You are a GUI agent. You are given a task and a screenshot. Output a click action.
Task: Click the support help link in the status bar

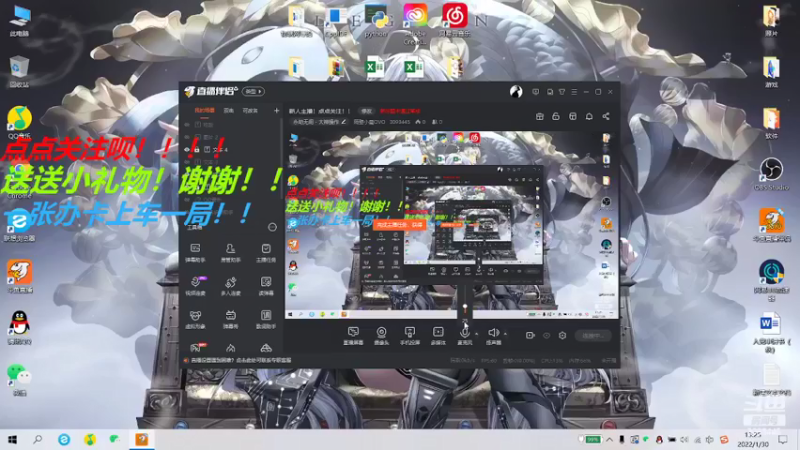click(241, 360)
